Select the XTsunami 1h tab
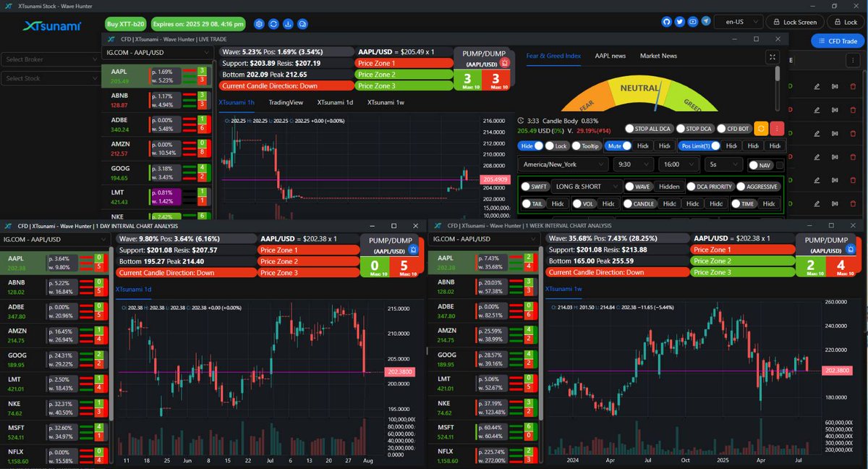 237,102
